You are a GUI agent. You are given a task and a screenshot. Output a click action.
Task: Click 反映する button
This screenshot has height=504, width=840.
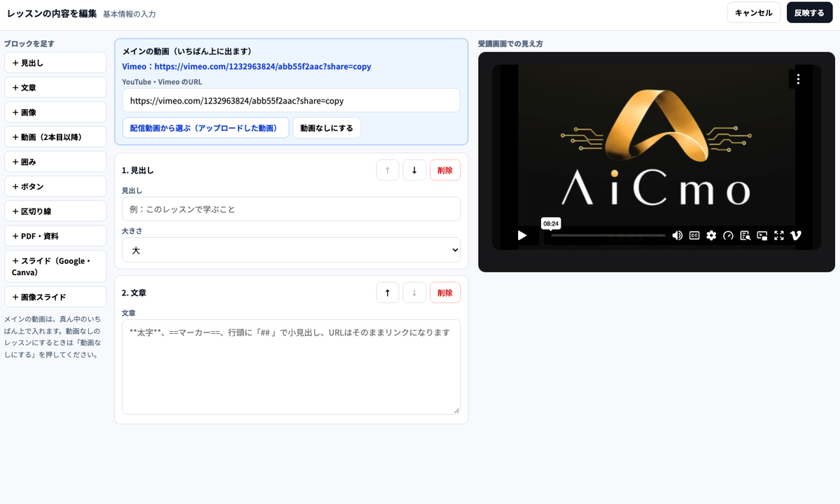[x=810, y=13]
